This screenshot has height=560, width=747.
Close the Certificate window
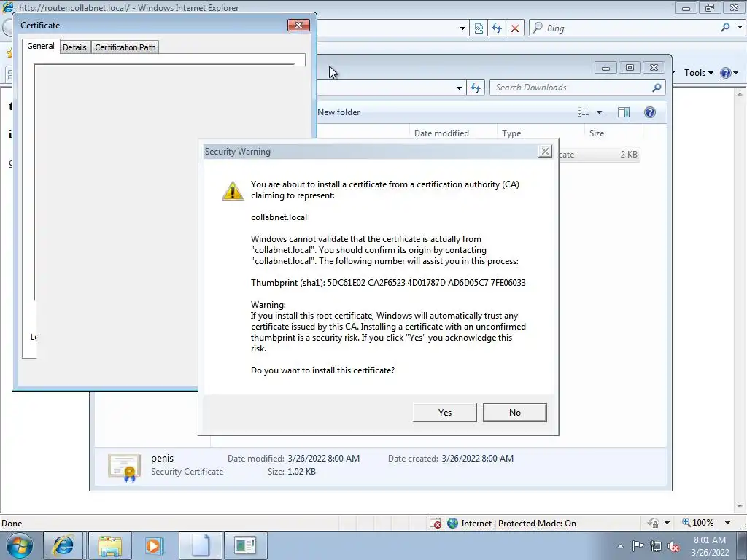pyautogui.click(x=298, y=26)
